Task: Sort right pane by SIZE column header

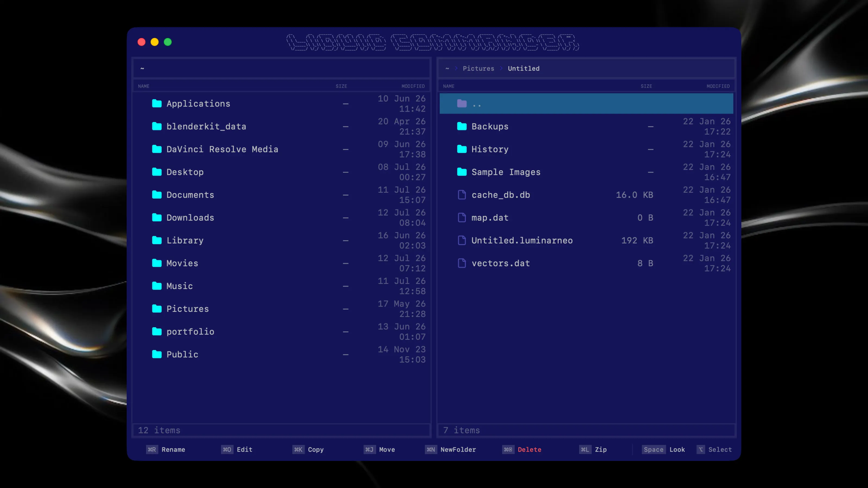Action: pos(646,86)
